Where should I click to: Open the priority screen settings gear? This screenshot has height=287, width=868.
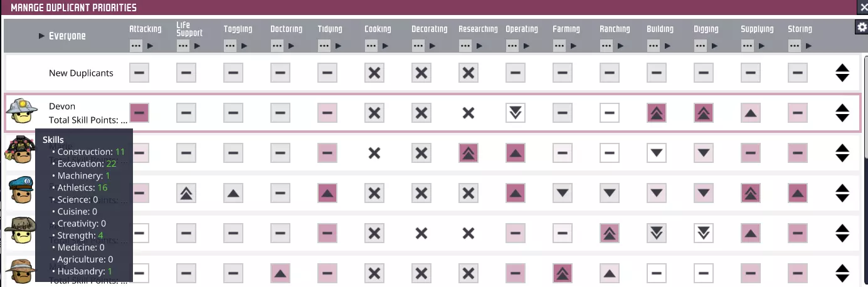click(x=861, y=27)
